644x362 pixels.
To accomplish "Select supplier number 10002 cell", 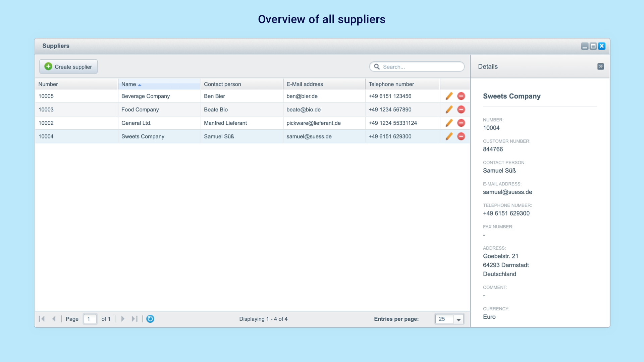I will click(x=76, y=123).
